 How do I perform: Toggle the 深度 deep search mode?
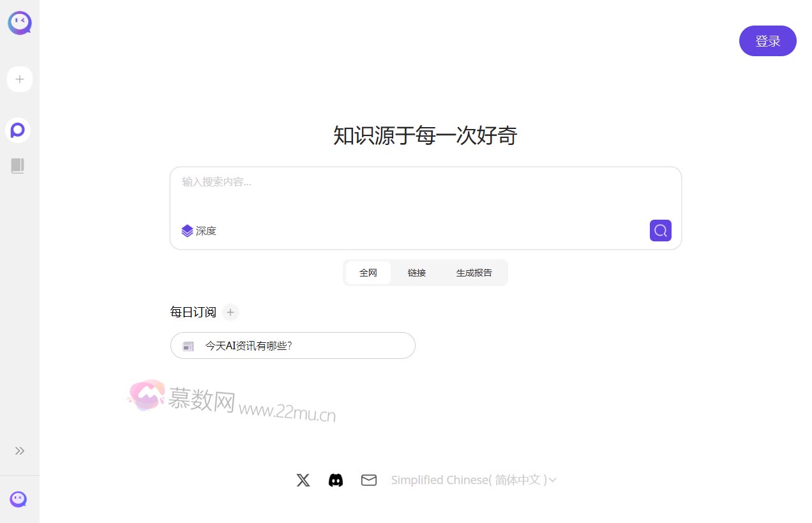point(199,231)
